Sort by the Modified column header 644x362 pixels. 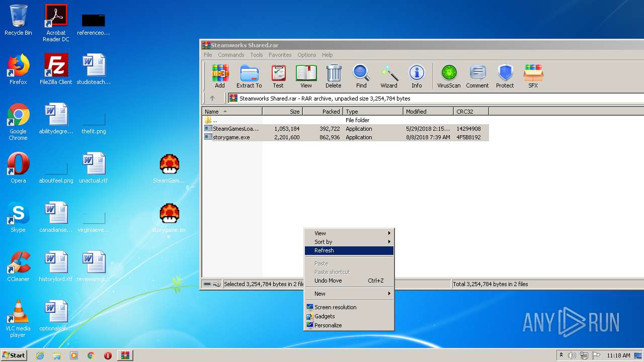click(x=428, y=112)
